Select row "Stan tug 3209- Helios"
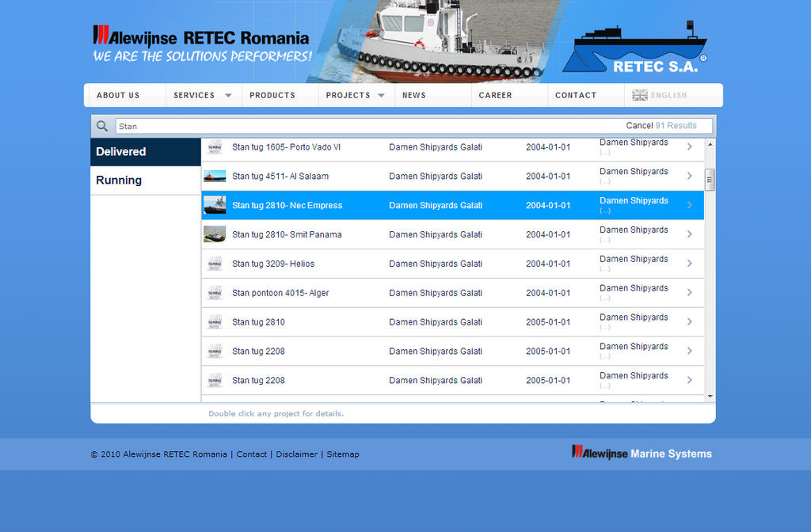 click(x=452, y=264)
